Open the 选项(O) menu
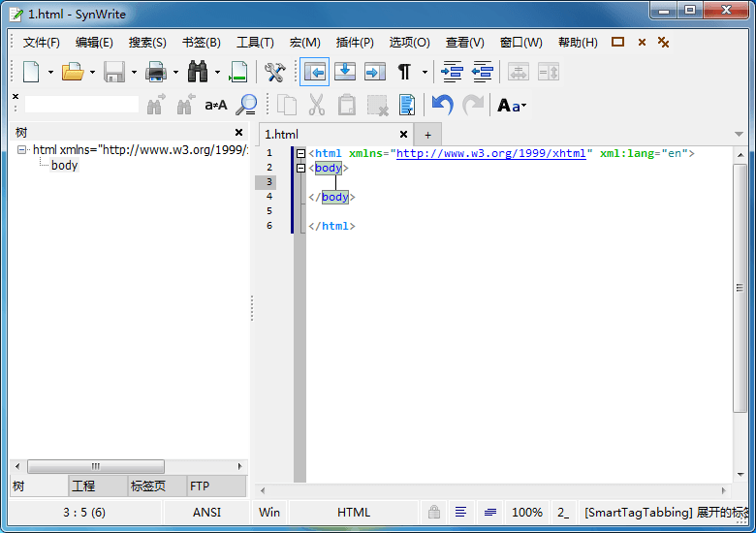The height and width of the screenshot is (533, 756). click(409, 43)
